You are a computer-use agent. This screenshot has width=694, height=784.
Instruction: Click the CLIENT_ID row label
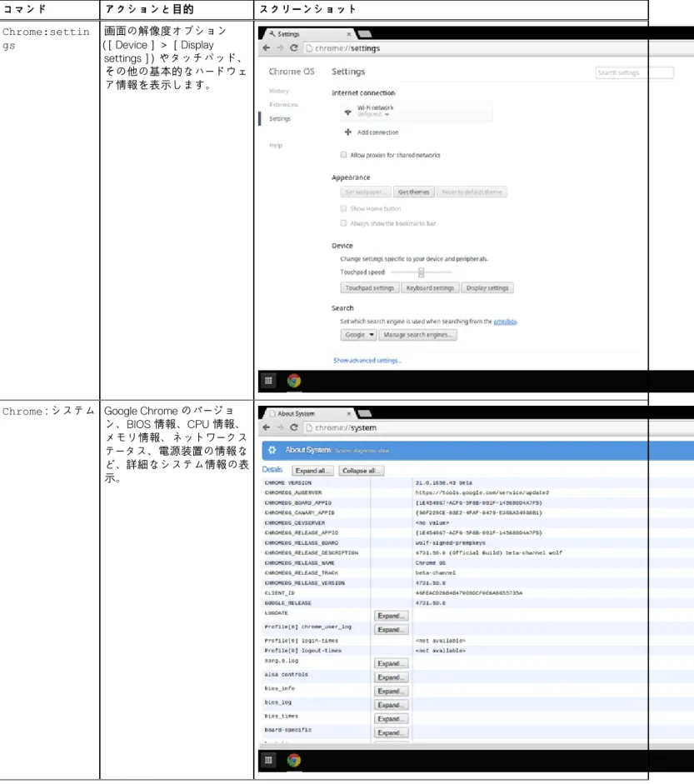[x=279, y=593]
